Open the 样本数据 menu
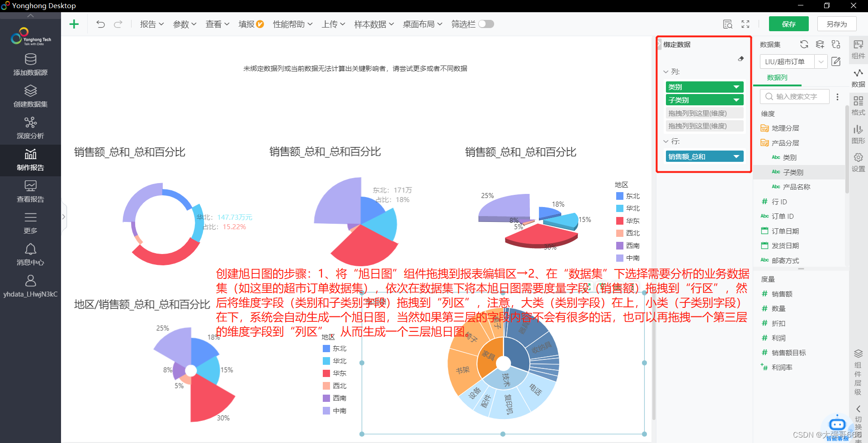Image resolution: width=868 pixels, height=443 pixels. (x=374, y=24)
